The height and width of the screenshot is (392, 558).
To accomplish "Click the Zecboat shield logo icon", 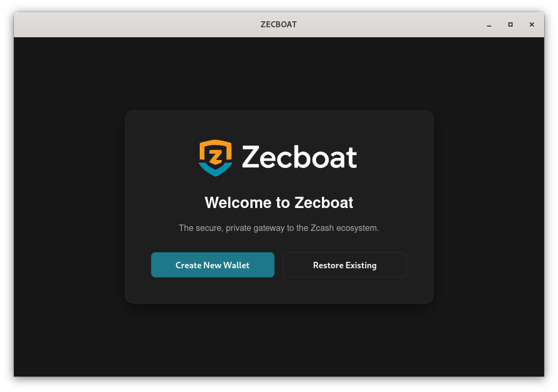I will coord(215,158).
